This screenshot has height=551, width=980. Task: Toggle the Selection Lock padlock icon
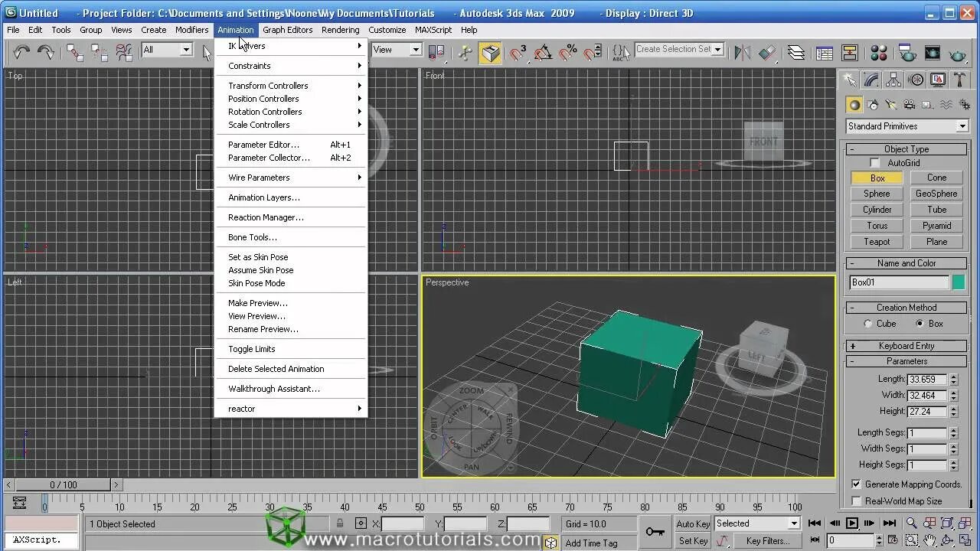tap(340, 523)
